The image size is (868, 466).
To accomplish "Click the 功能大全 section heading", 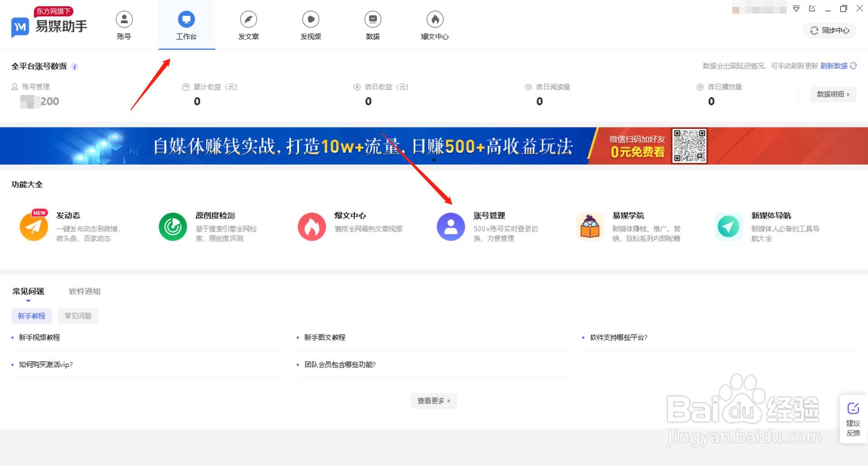I will tap(27, 185).
